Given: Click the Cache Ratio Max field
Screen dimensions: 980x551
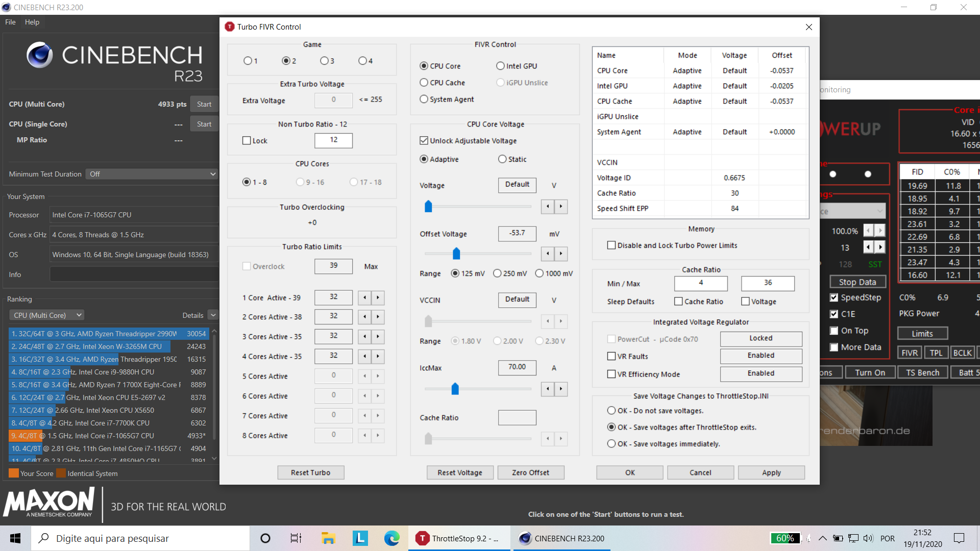Looking at the screenshot, I should click(768, 283).
